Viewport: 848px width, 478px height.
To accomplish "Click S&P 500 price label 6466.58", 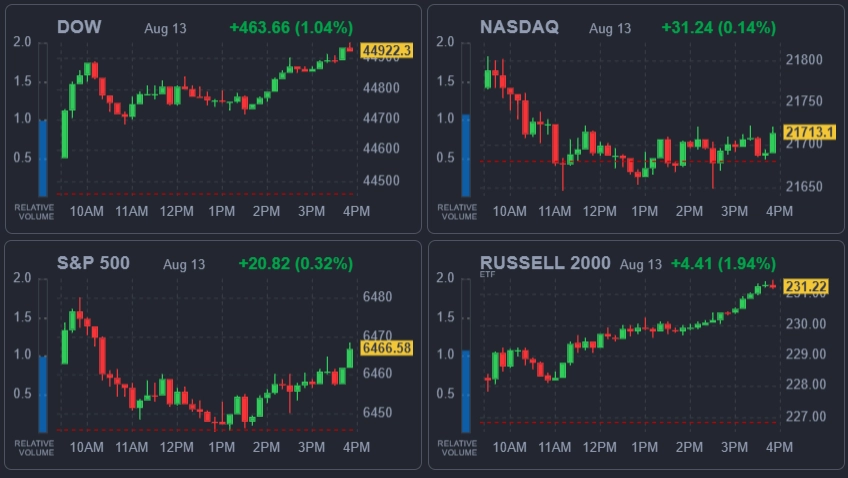I will (x=386, y=348).
